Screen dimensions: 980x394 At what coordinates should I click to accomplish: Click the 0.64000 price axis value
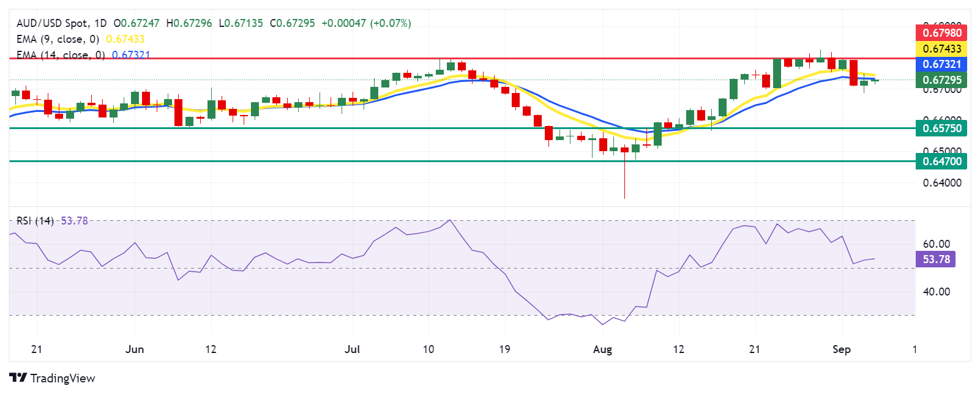point(941,183)
